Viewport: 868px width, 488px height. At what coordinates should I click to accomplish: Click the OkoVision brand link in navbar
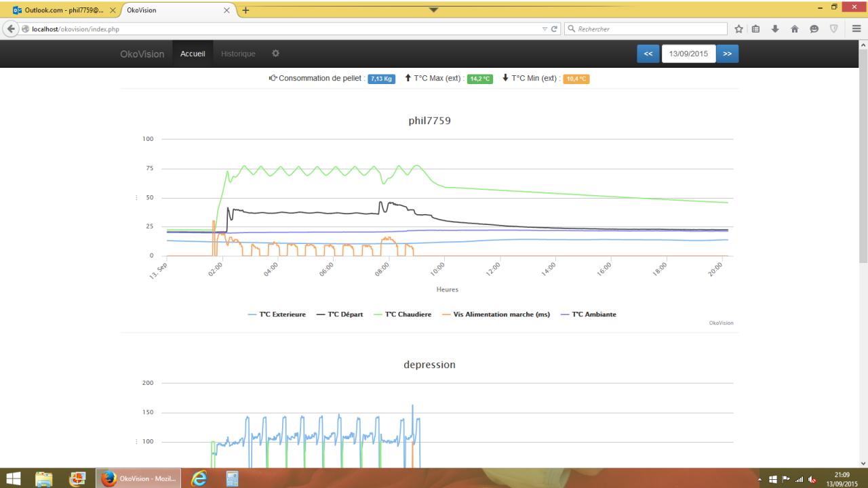(x=142, y=54)
